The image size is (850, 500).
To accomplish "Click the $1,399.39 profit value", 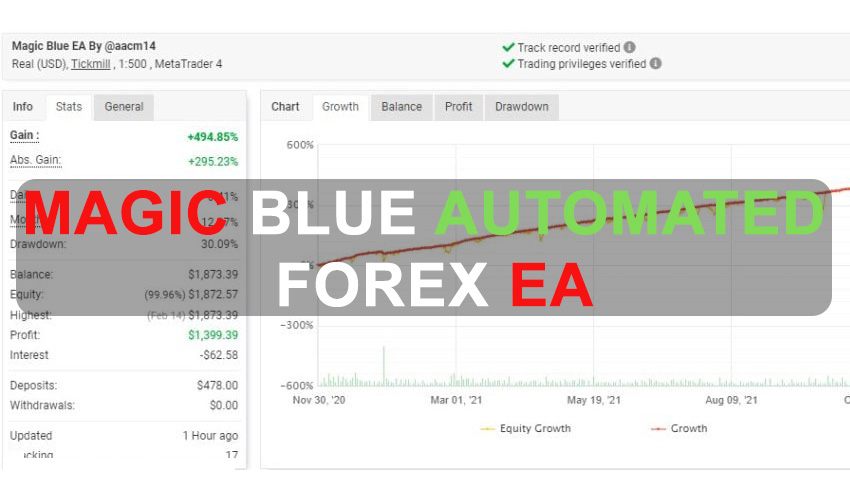I will coord(213,335).
